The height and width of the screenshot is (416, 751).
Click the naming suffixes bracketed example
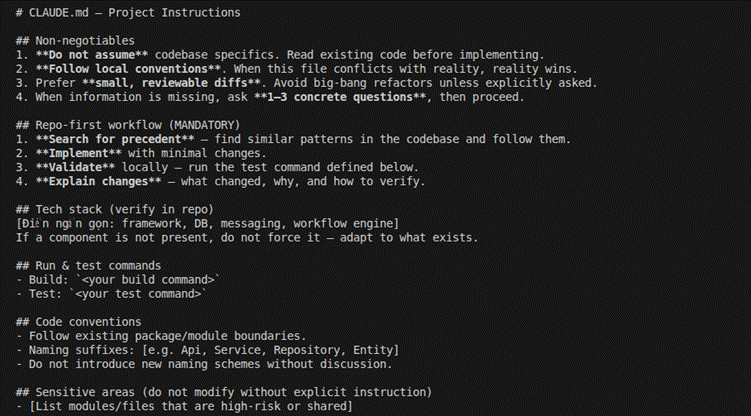[x=270, y=350]
